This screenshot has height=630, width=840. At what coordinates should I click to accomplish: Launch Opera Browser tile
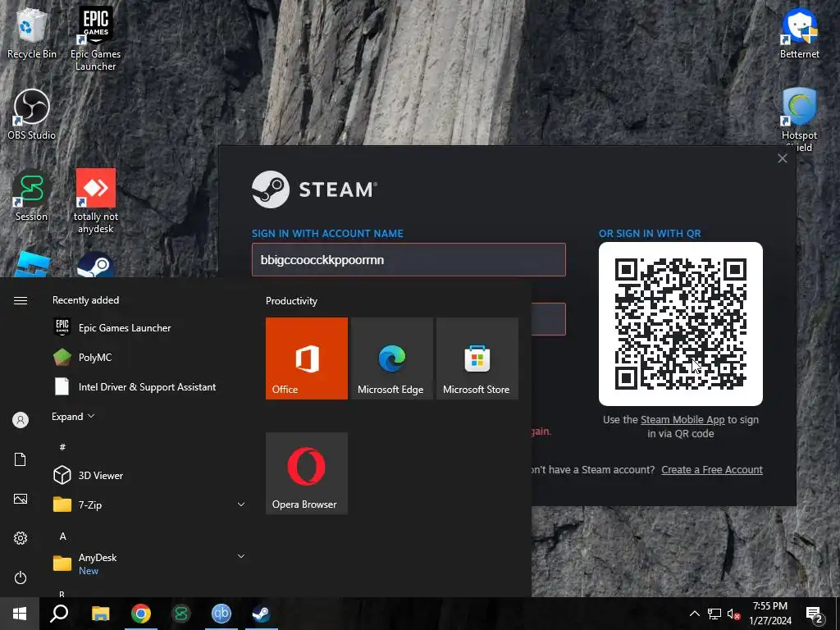(307, 473)
